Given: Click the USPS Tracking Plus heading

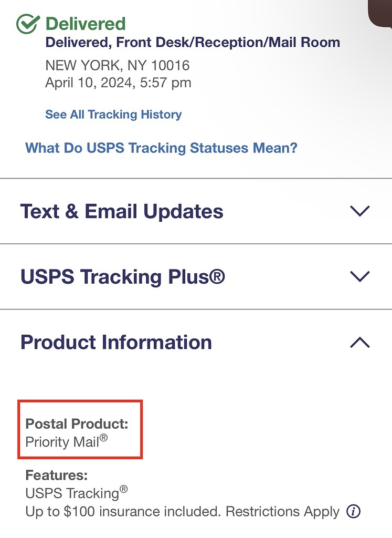Looking at the screenshot, I should pos(123,276).
